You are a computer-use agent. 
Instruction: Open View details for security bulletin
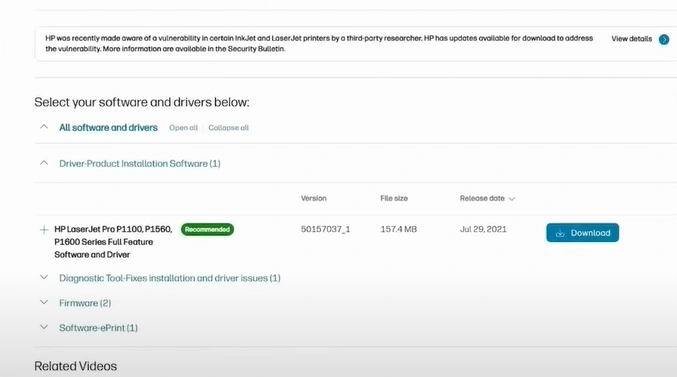632,39
